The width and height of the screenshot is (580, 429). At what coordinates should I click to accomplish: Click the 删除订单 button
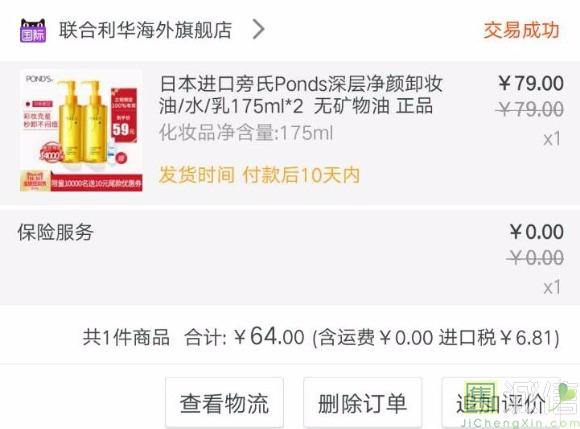click(x=362, y=403)
